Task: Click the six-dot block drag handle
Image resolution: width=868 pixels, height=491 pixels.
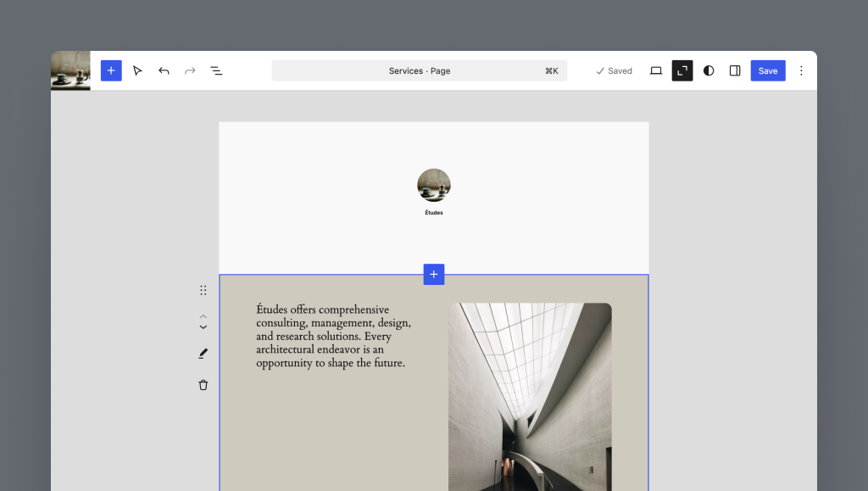Action: [203, 289]
